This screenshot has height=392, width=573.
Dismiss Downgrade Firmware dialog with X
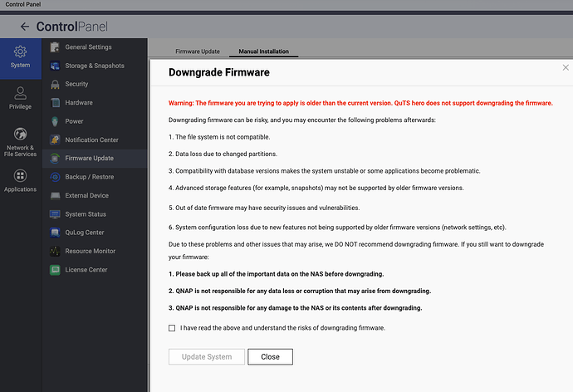coord(566,67)
